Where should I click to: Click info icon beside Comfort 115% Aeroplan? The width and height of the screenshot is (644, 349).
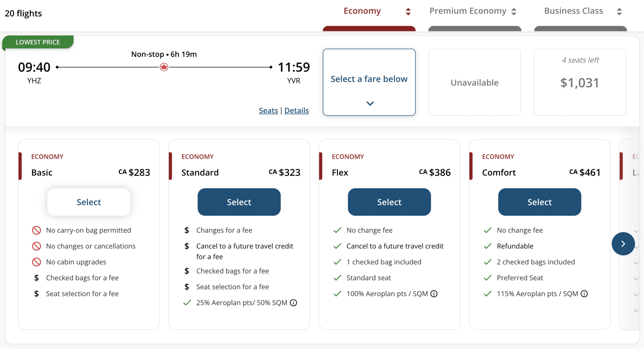[x=584, y=294]
